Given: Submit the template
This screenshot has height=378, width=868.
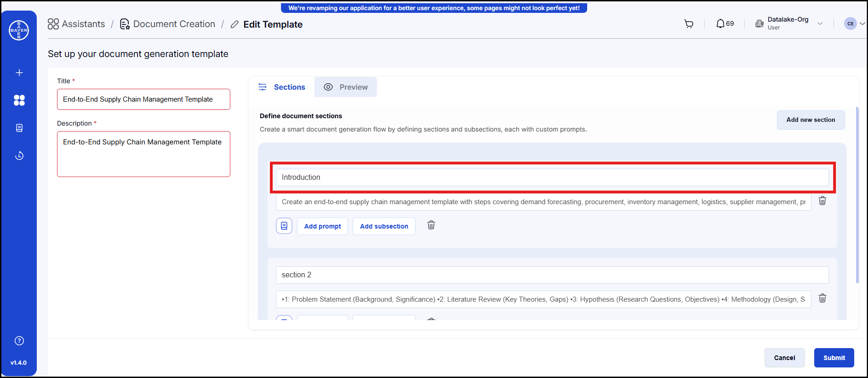Looking at the screenshot, I should tap(834, 358).
